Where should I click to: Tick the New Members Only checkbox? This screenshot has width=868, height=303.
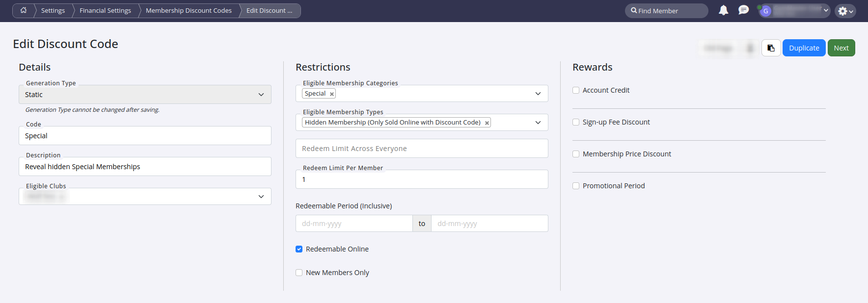point(299,273)
